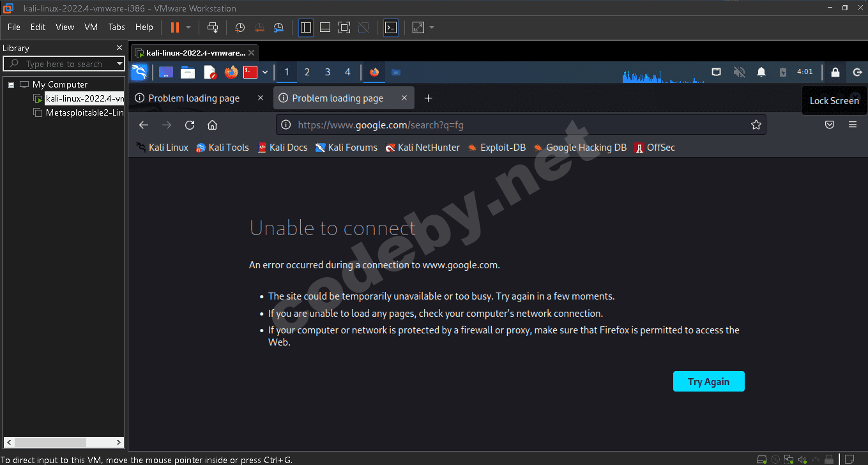868x465 pixels.
Task: Pause the virtual machine with the orange pause icon
Action: [x=174, y=27]
